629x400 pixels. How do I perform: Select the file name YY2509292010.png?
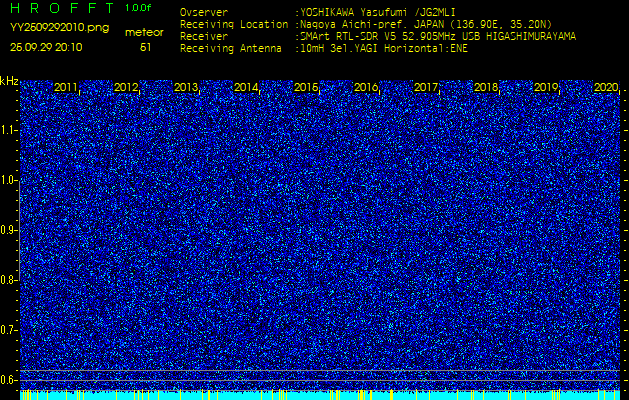point(59,28)
